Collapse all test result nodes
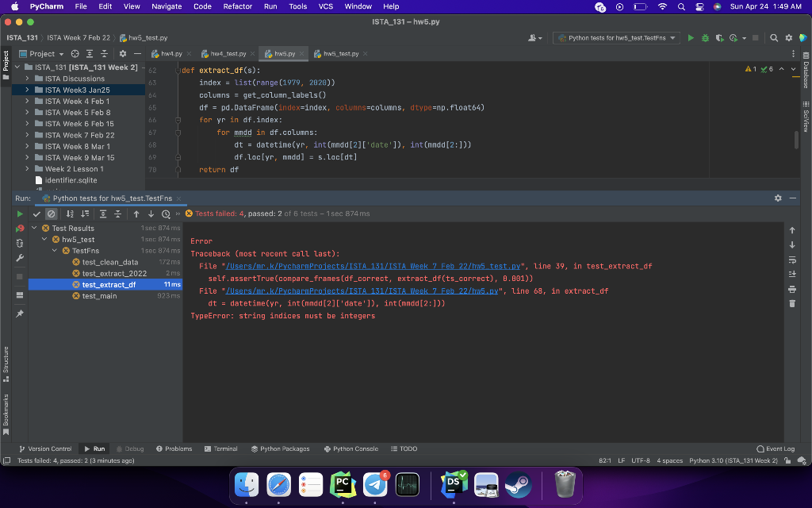 pyautogui.click(x=117, y=214)
